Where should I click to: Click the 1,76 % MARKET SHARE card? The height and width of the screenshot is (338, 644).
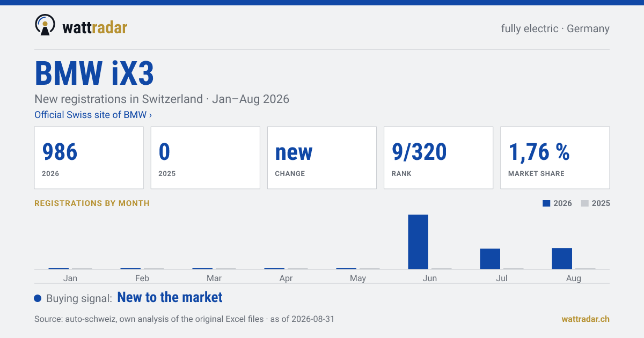[555, 158]
